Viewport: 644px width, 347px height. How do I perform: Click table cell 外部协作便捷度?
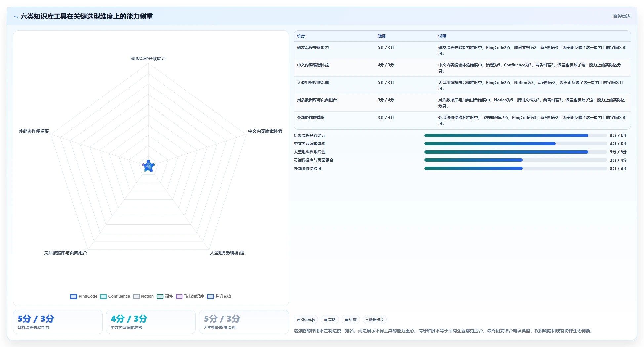tap(311, 118)
